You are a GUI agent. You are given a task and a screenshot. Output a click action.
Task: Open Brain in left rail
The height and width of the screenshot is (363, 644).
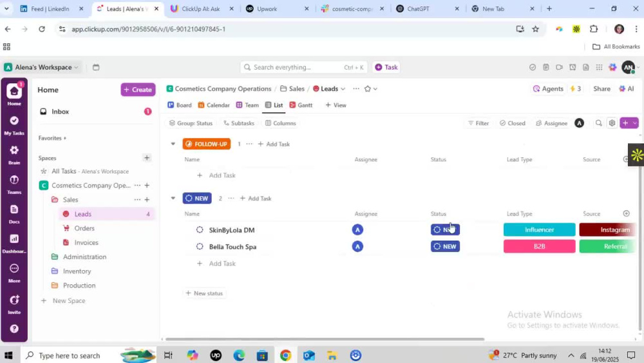[x=14, y=155]
